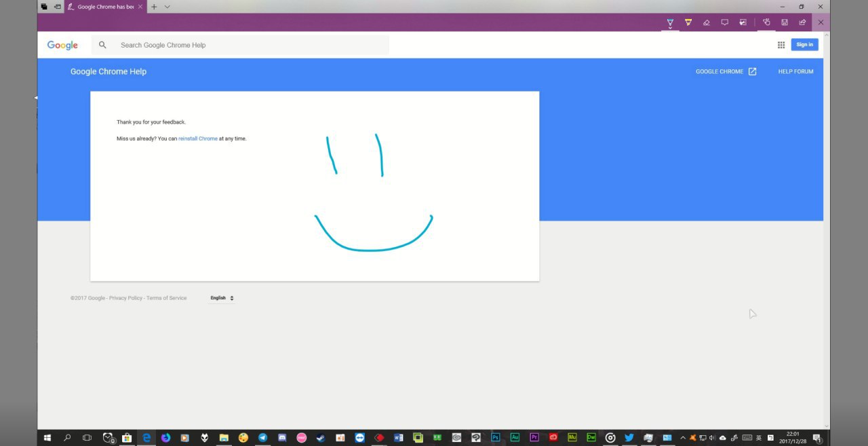Open the Help Forum menu item
This screenshot has height=446, width=868.
pyautogui.click(x=795, y=71)
